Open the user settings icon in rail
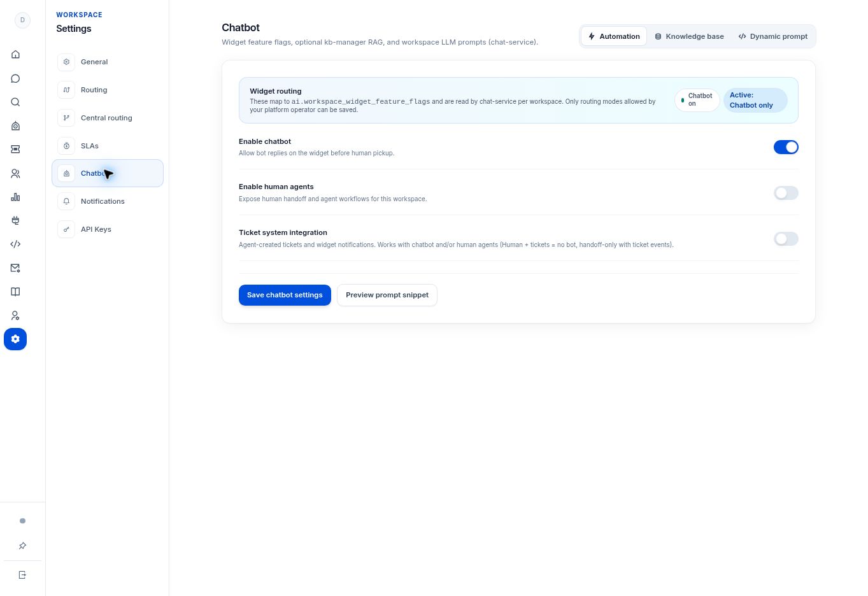The image size is (868, 596). tap(15, 315)
